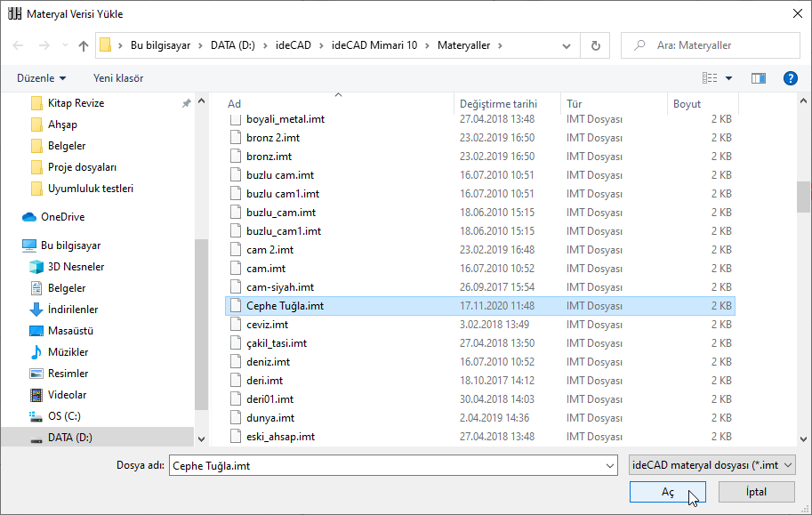The image size is (812, 515).
Task: Open the address bar history dropdown
Action: [x=567, y=45]
